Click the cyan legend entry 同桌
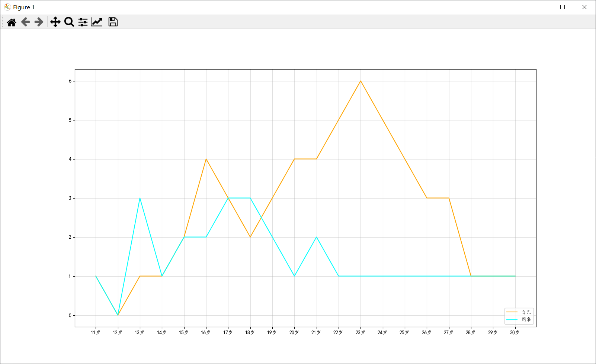The height and width of the screenshot is (364, 596). tap(519, 320)
